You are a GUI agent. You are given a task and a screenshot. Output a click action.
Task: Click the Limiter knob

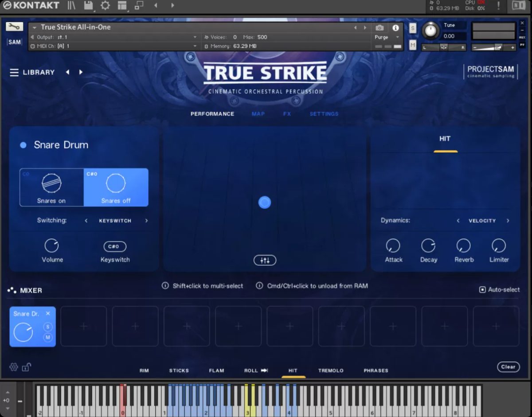click(499, 246)
